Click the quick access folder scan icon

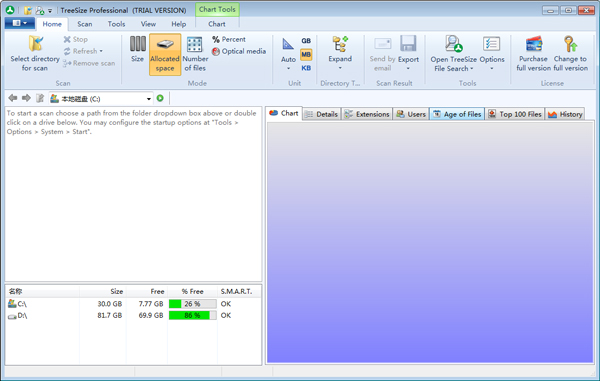28,10
